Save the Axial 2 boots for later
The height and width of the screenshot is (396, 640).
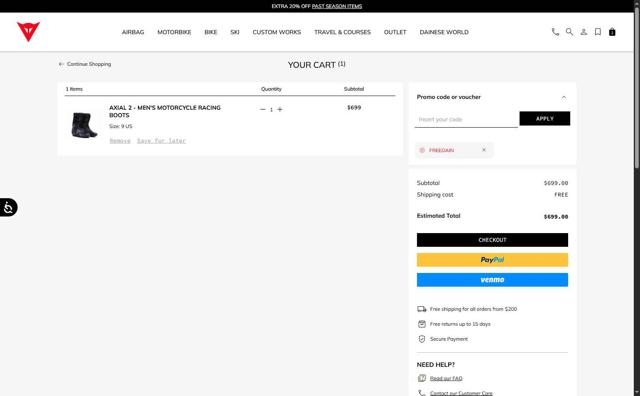tap(161, 141)
